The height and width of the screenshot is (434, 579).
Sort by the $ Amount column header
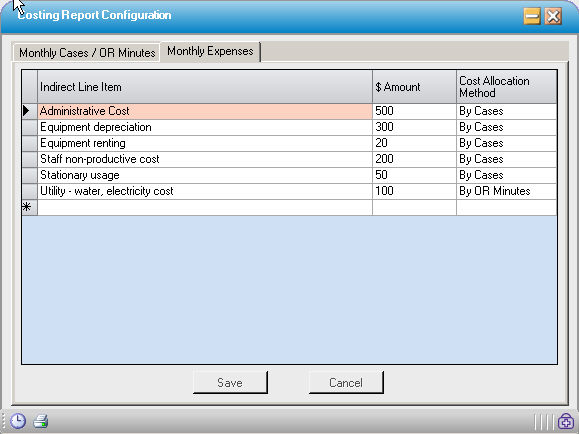pyautogui.click(x=414, y=87)
